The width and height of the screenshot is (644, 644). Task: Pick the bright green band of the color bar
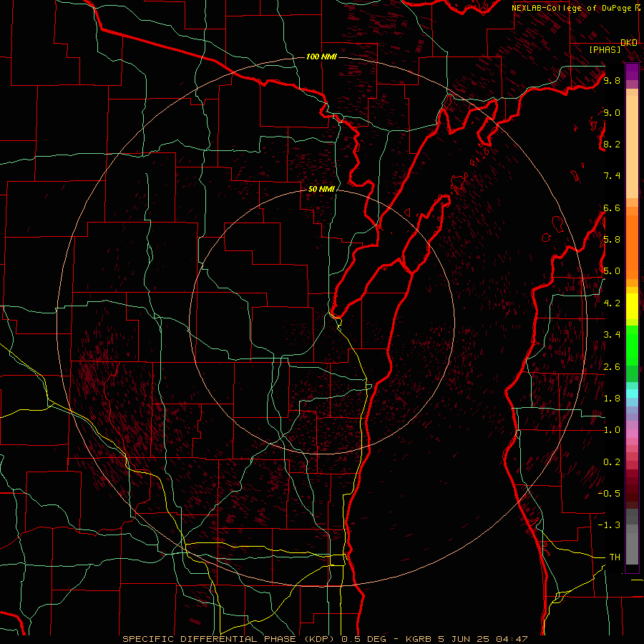632,345
